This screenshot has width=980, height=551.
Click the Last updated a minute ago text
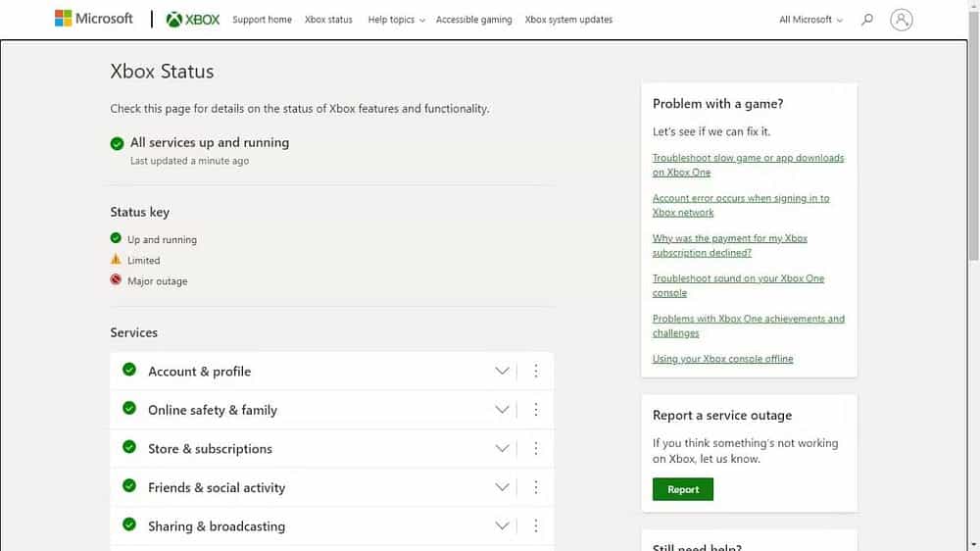coord(189,161)
